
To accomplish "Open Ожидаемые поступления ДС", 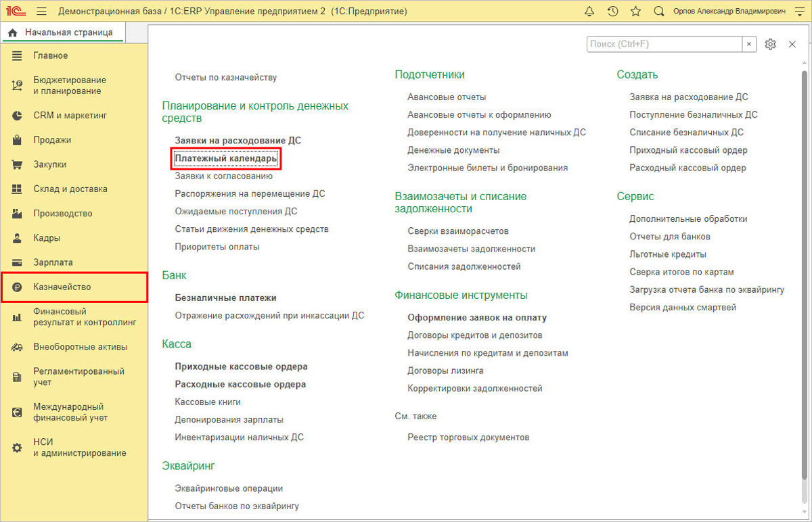I will [x=236, y=211].
